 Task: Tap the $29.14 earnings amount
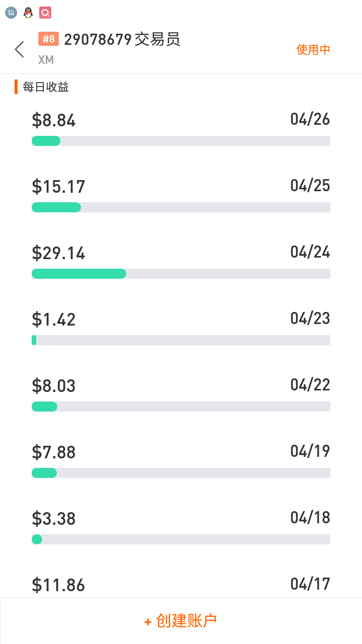tap(58, 254)
